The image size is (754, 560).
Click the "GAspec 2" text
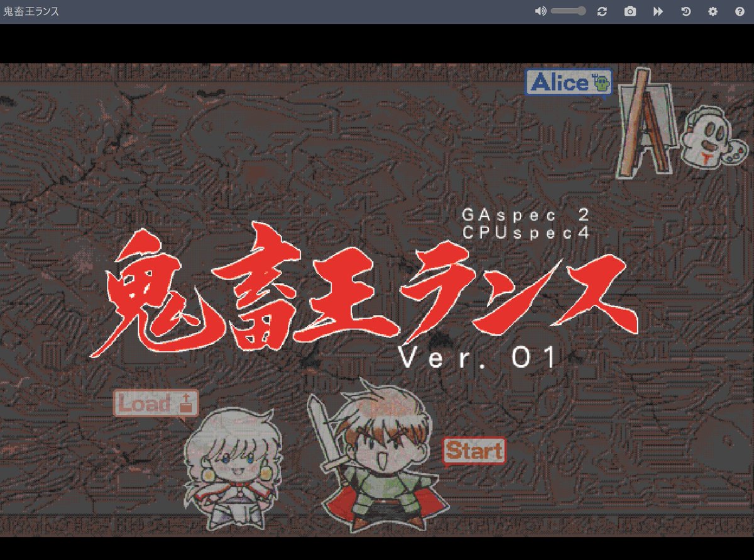(x=527, y=216)
